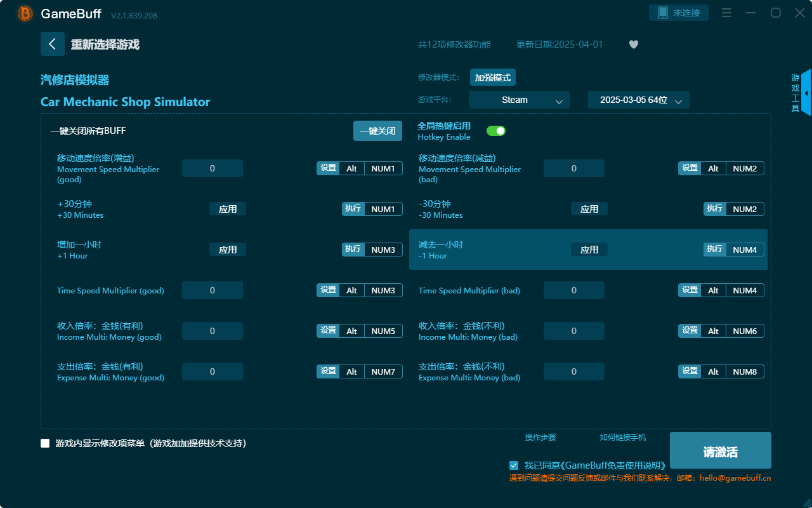Click the back arrow to reselect game
The width and height of the screenshot is (812, 508).
tap(53, 43)
